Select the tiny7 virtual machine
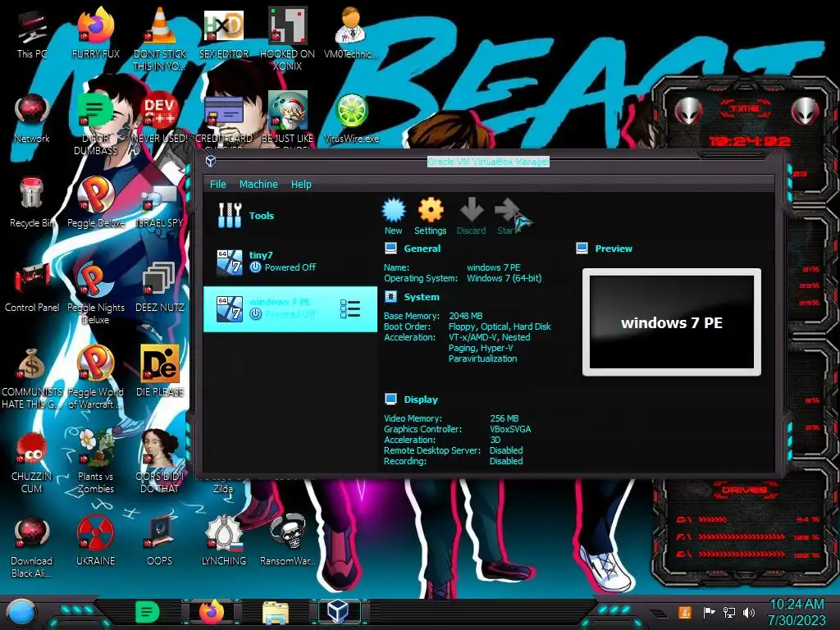 point(290,262)
